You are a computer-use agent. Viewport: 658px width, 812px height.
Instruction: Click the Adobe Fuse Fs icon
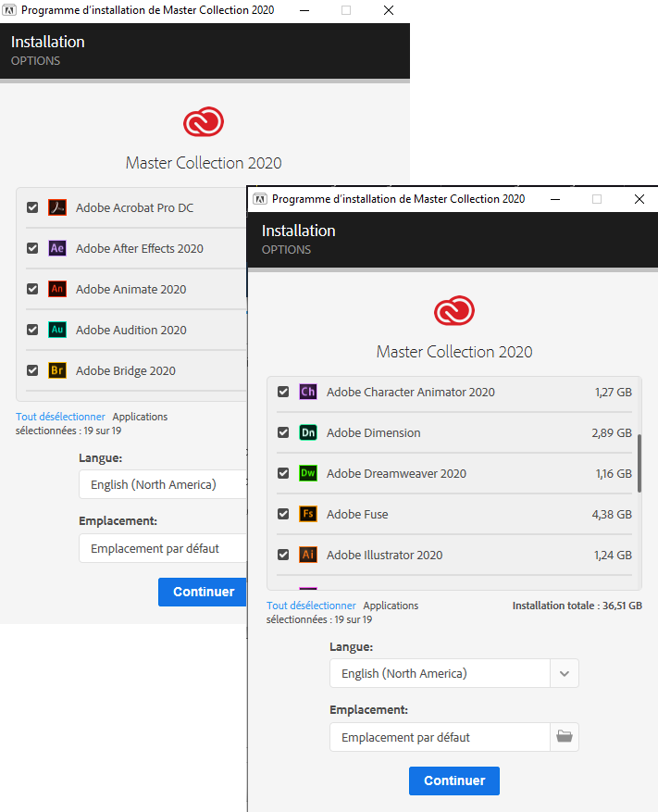tap(308, 514)
